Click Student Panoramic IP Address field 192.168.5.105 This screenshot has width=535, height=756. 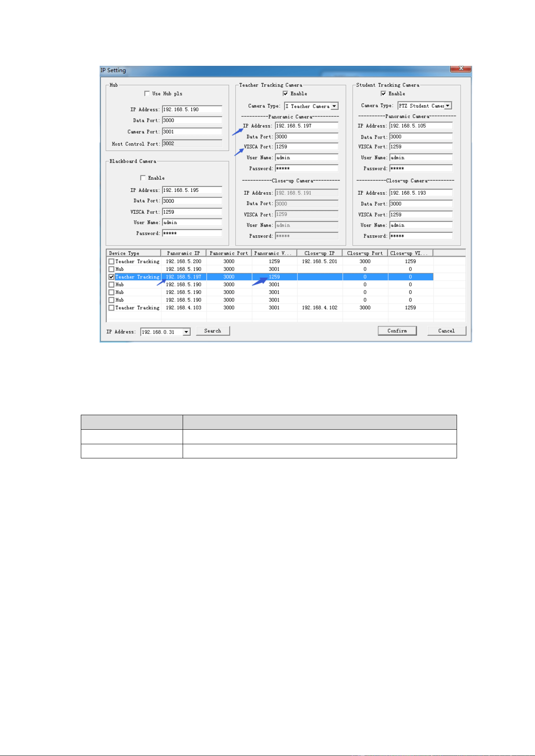pos(421,126)
